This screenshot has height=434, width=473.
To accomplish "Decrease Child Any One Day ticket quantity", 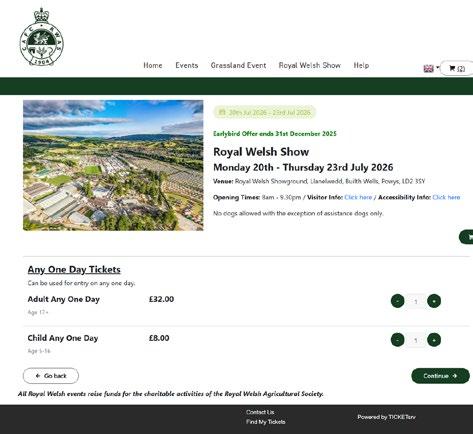I will tap(397, 340).
